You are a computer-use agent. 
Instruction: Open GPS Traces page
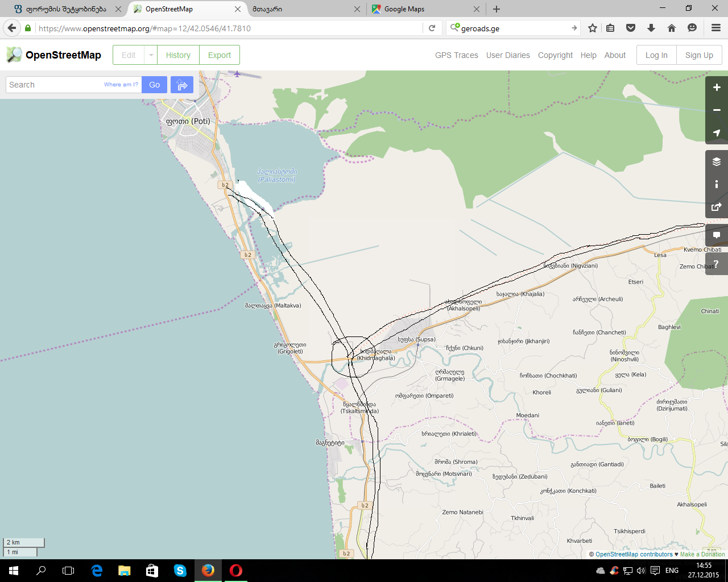click(x=456, y=55)
